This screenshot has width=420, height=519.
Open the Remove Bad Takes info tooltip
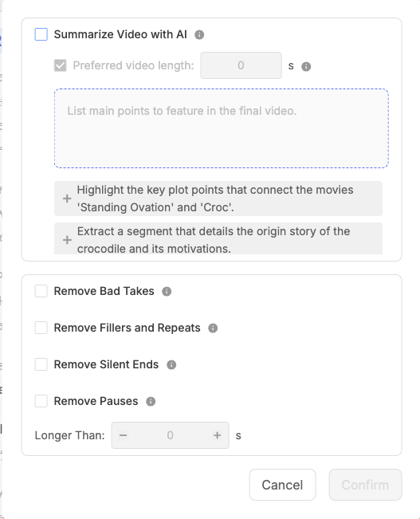pyautogui.click(x=167, y=292)
